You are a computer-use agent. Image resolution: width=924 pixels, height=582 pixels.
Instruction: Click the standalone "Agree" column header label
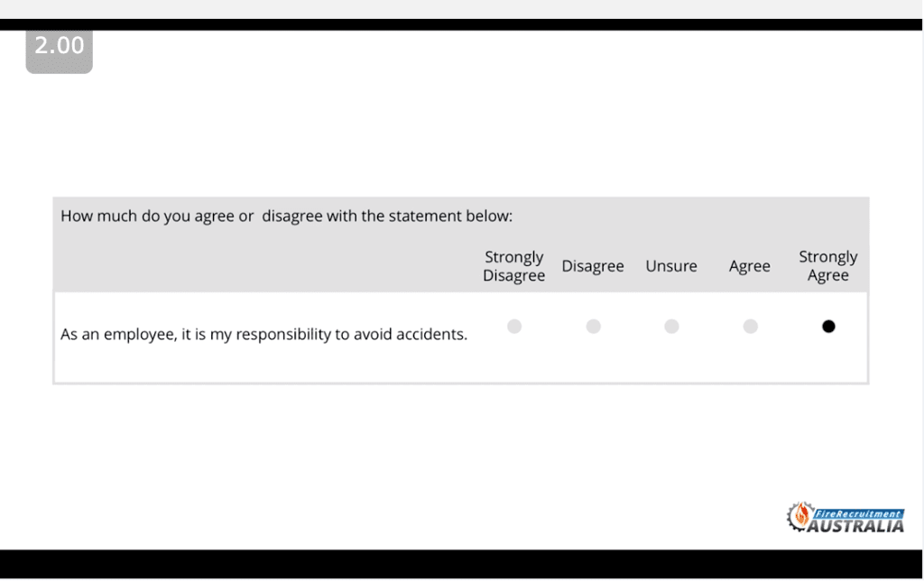click(x=750, y=266)
